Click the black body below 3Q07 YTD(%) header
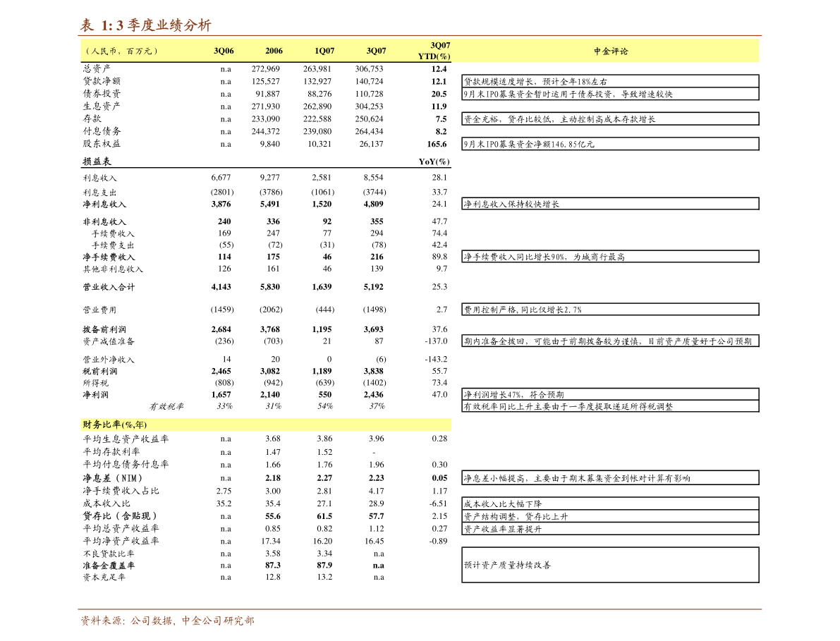Image resolution: width=840 pixels, height=641 pixels. pyautogui.click(x=434, y=212)
